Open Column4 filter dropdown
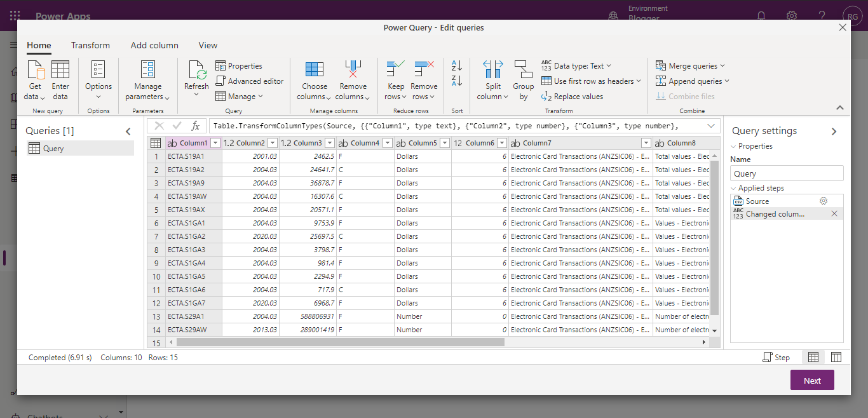868x418 pixels. point(388,143)
